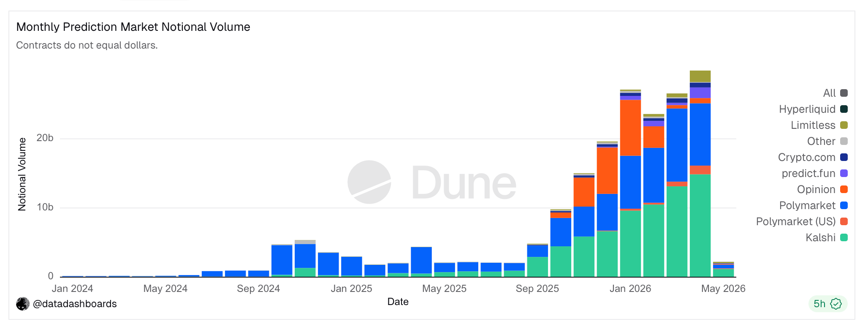Click the purple predict.fun segment of the tallest bar

point(700,93)
